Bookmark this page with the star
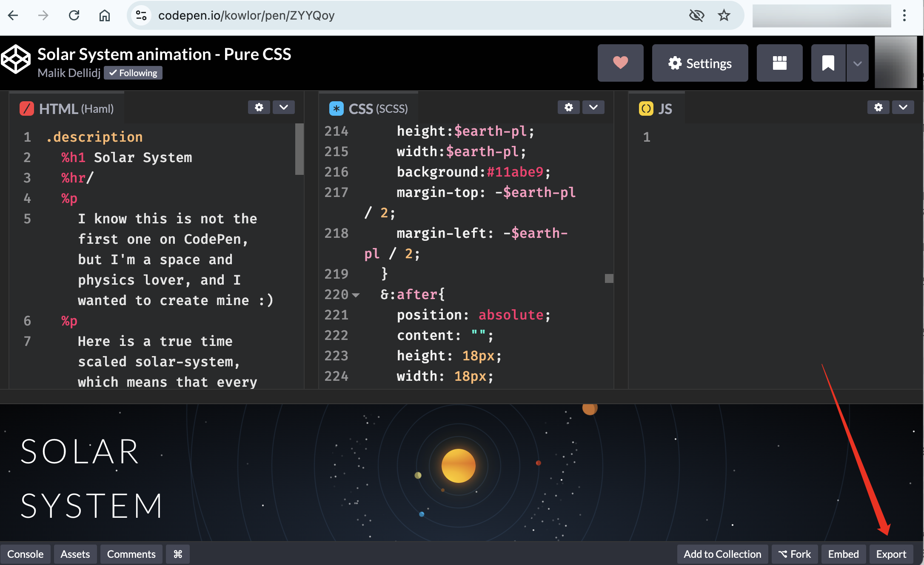 (724, 16)
